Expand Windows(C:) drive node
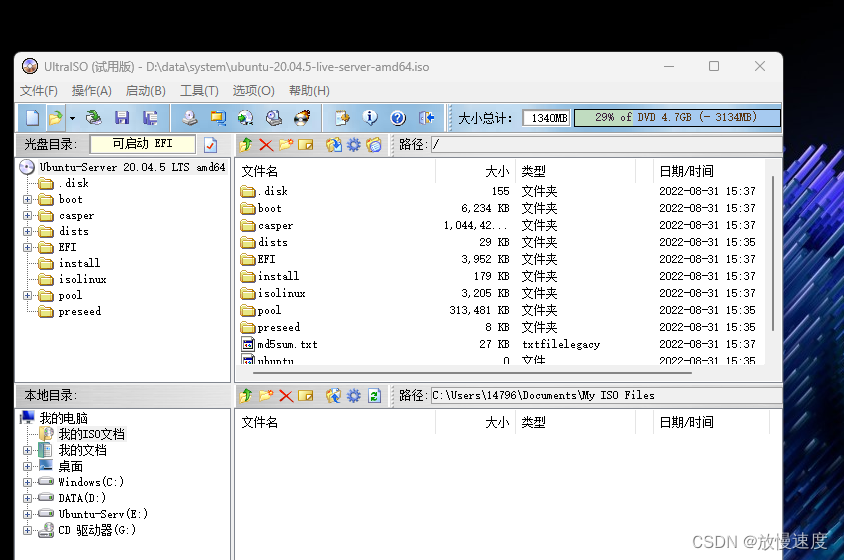Screen dimensions: 844x560 (x=27, y=482)
